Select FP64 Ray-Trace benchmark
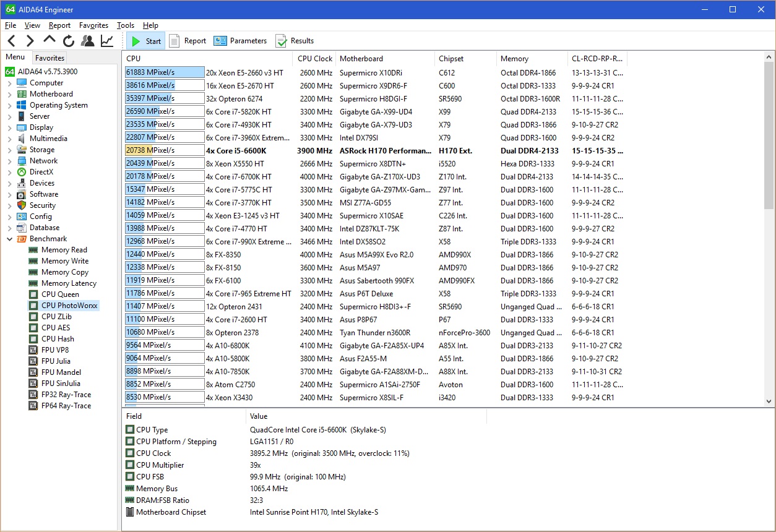776x532 pixels. (66, 406)
